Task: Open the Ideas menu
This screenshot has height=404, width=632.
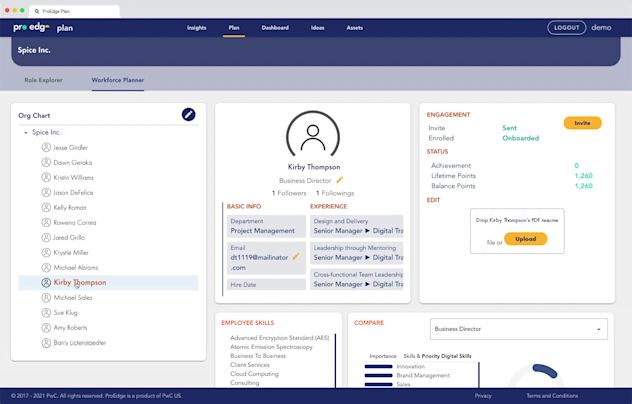Action: pyautogui.click(x=317, y=28)
